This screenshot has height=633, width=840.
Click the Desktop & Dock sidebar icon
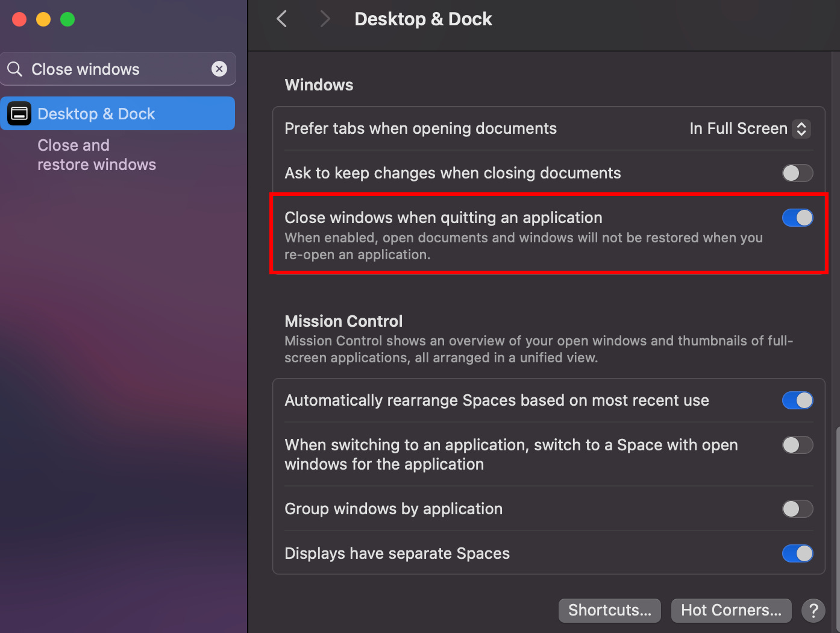coord(19,113)
